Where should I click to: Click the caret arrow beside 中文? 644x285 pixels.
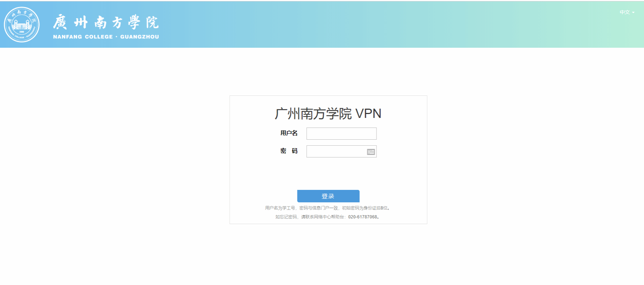[633, 12]
